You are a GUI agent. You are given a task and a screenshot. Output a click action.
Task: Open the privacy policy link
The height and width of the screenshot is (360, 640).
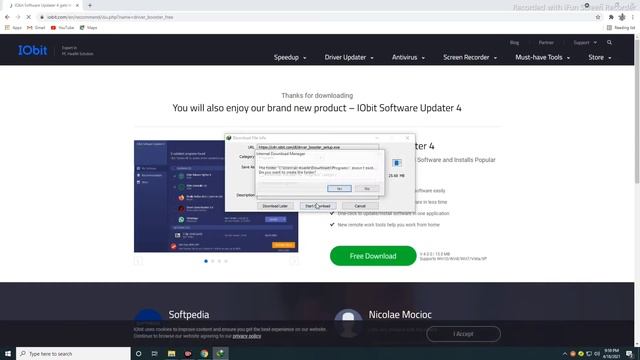(247, 336)
